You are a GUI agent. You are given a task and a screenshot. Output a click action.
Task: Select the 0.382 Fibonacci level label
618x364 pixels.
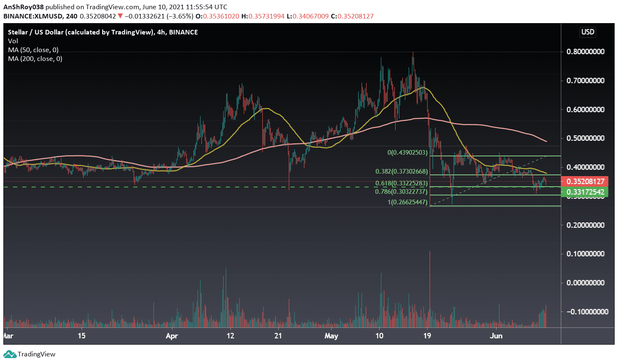pyautogui.click(x=401, y=171)
